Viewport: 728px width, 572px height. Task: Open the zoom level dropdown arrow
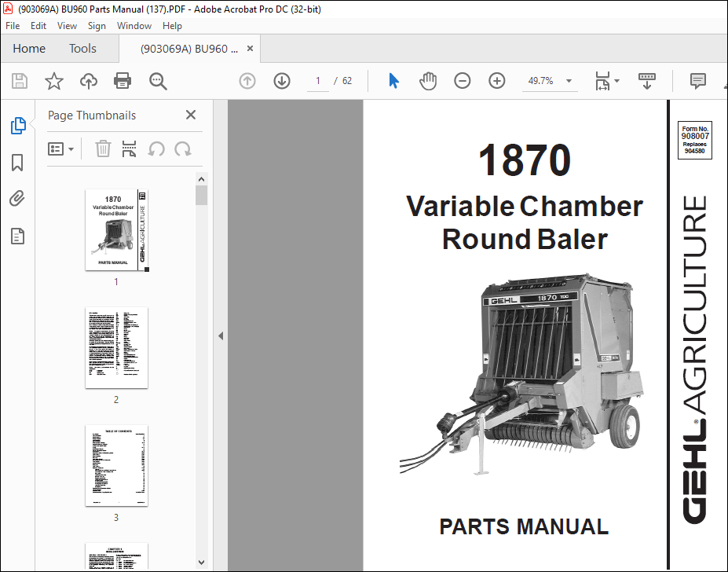point(569,81)
